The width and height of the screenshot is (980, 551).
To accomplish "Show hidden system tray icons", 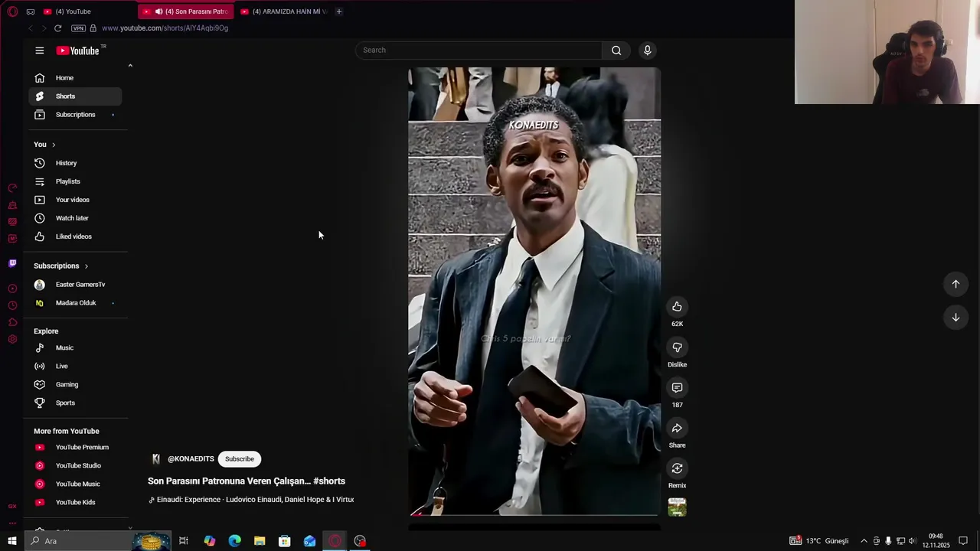I will (864, 541).
